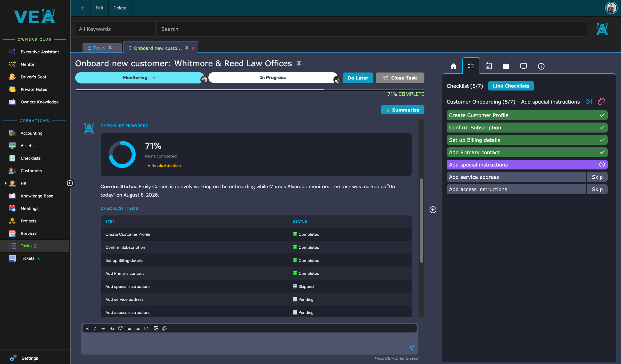
Task: Open the calendar tab icon in right panel
Action: pos(488,66)
